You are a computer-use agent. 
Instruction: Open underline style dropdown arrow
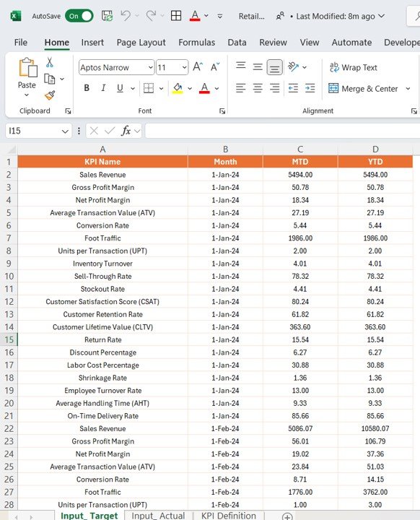(133, 88)
